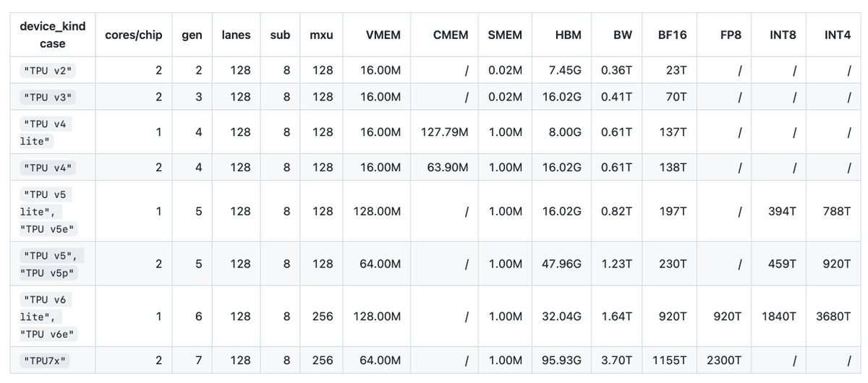
Task: Select VMEM "128.00M" in TPU v5e row
Action: [378, 211]
